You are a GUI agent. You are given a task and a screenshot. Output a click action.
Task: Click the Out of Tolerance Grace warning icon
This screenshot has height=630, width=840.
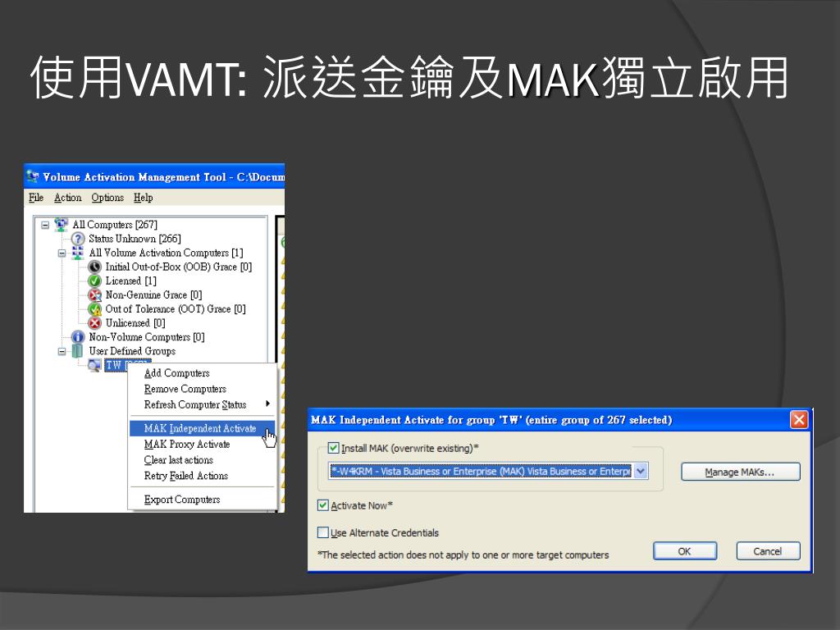[95, 309]
